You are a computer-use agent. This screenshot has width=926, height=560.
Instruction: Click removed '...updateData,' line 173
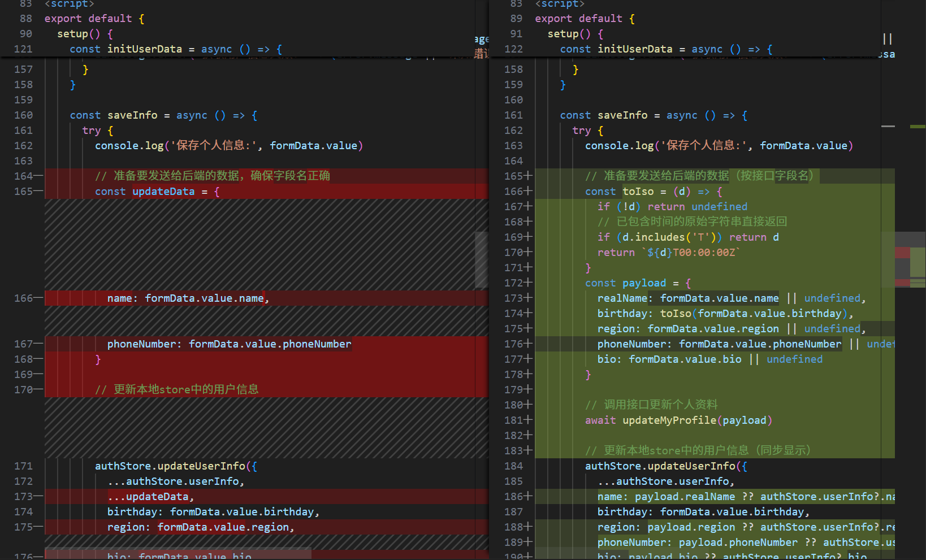click(151, 497)
